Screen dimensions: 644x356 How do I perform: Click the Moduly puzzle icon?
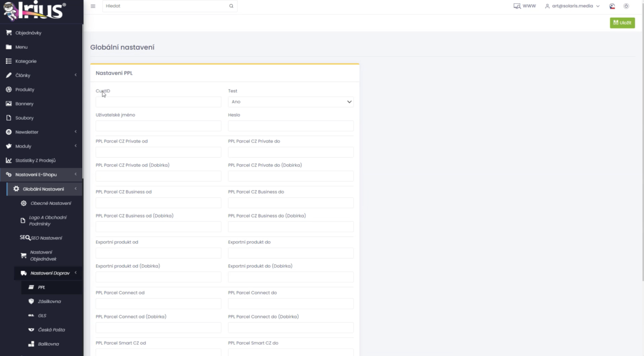point(9,146)
